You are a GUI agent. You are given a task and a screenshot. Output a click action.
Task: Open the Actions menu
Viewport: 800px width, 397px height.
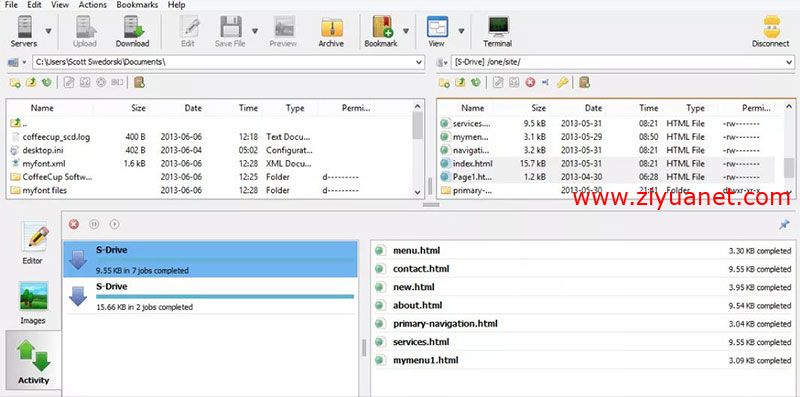(93, 5)
